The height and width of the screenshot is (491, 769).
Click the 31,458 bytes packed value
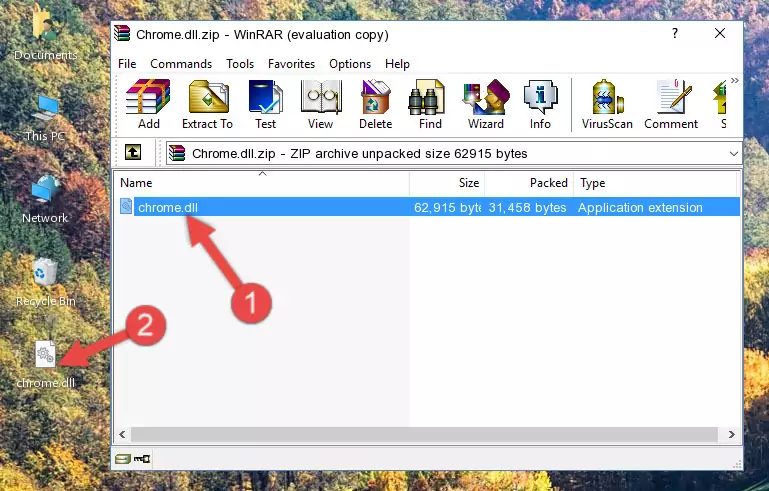click(x=527, y=207)
